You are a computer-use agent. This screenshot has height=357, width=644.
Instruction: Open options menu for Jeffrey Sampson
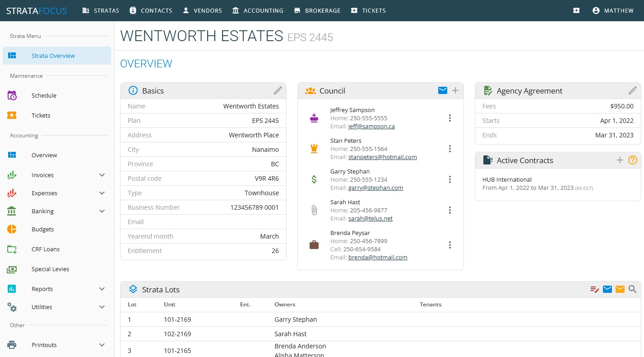click(450, 118)
